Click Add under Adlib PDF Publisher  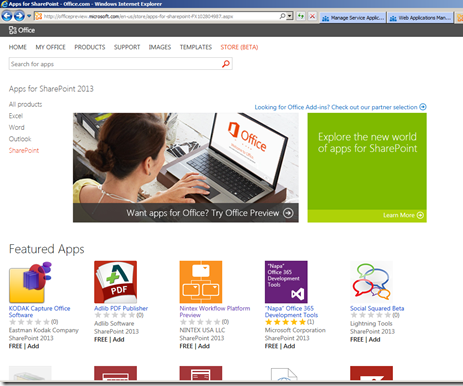118,340
